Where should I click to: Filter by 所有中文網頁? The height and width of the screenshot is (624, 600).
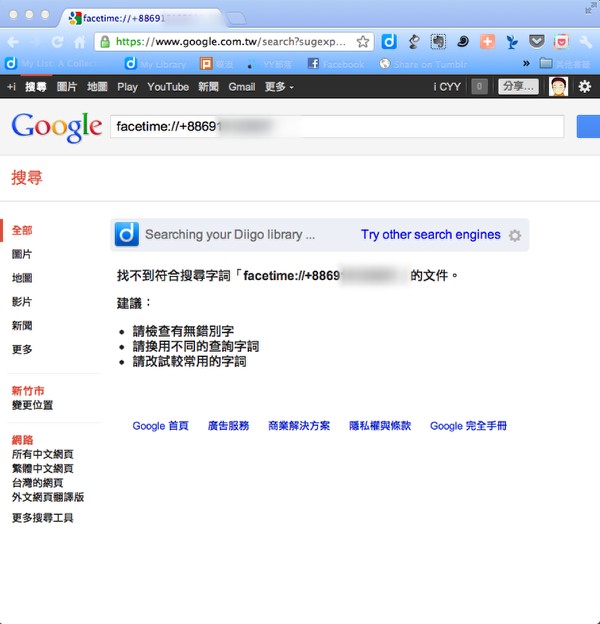click(43, 454)
